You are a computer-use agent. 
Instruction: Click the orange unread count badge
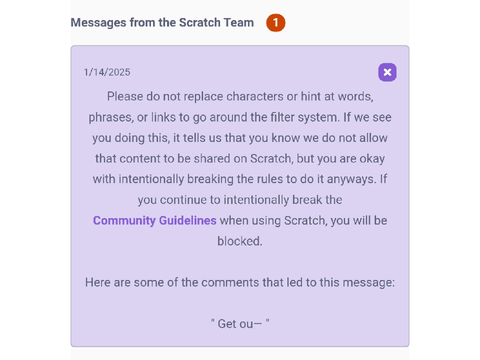pyautogui.click(x=276, y=23)
